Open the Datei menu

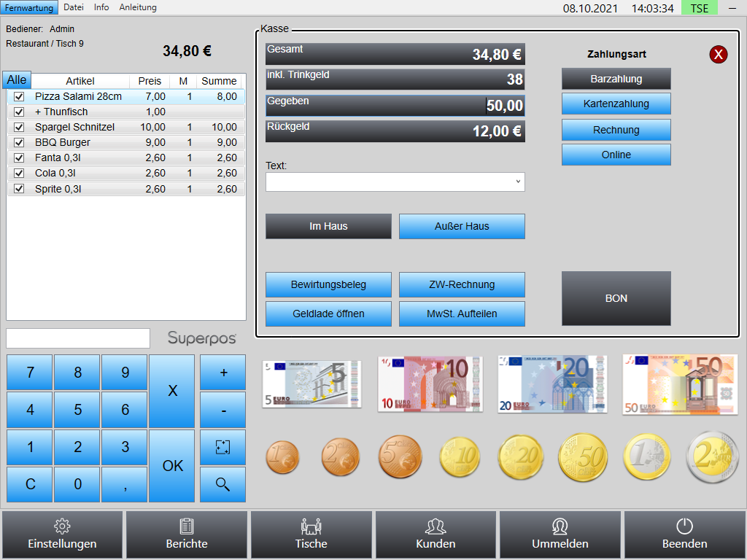click(x=74, y=7)
